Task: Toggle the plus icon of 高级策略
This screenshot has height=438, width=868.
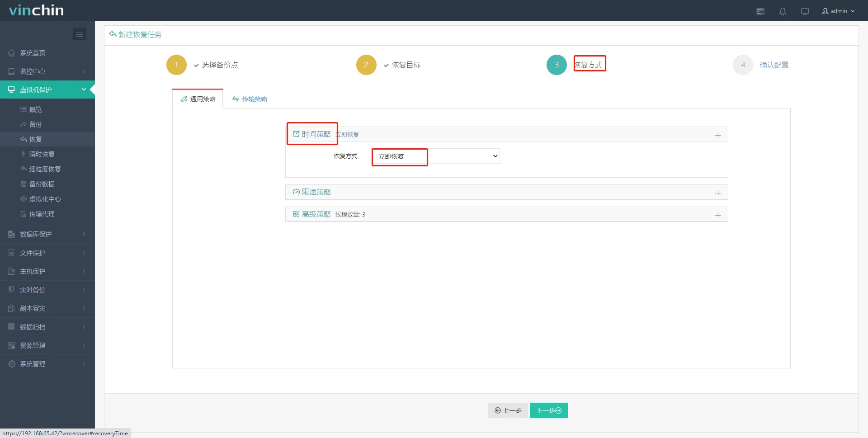Action: point(718,215)
